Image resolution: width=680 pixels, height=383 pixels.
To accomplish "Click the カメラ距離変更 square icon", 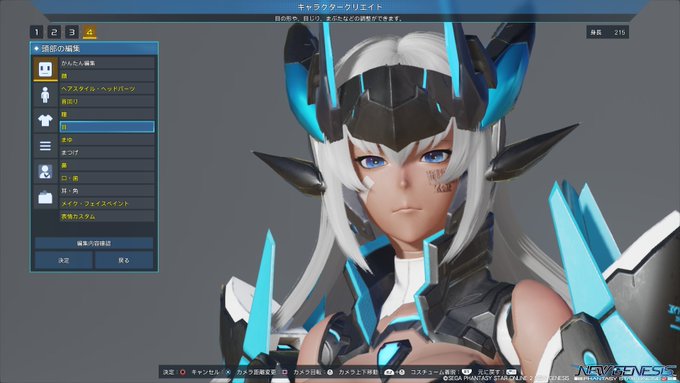I will click(284, 372).
